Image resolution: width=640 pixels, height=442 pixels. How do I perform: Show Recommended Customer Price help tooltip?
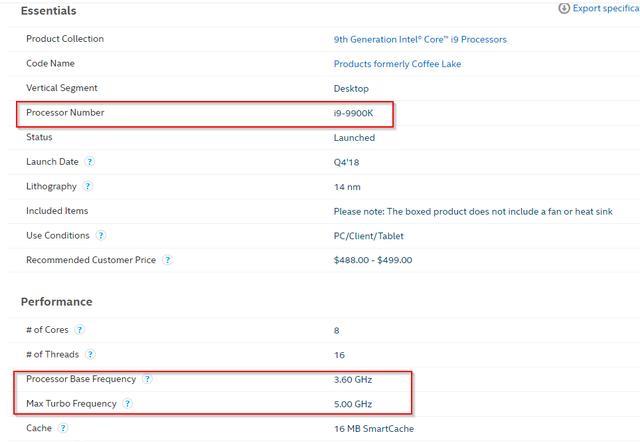coord(167,260)
